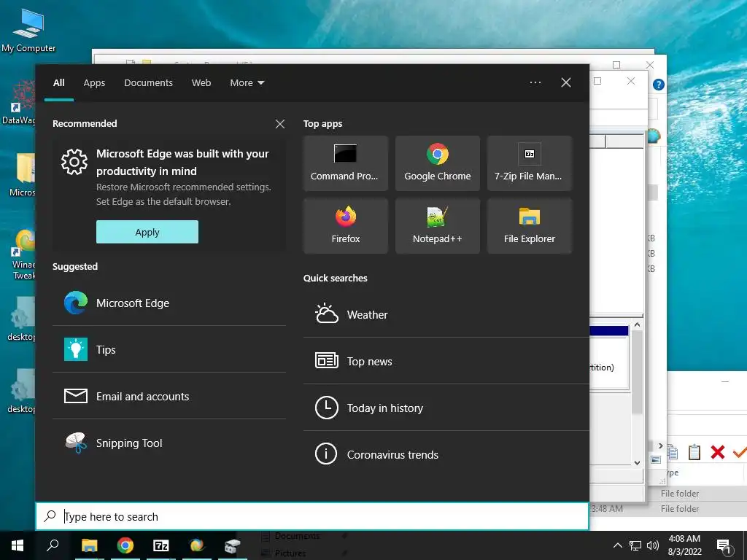Switch to the Documents search tab
The height and width of the screenshot is (560, 747).
coord(149,83)
